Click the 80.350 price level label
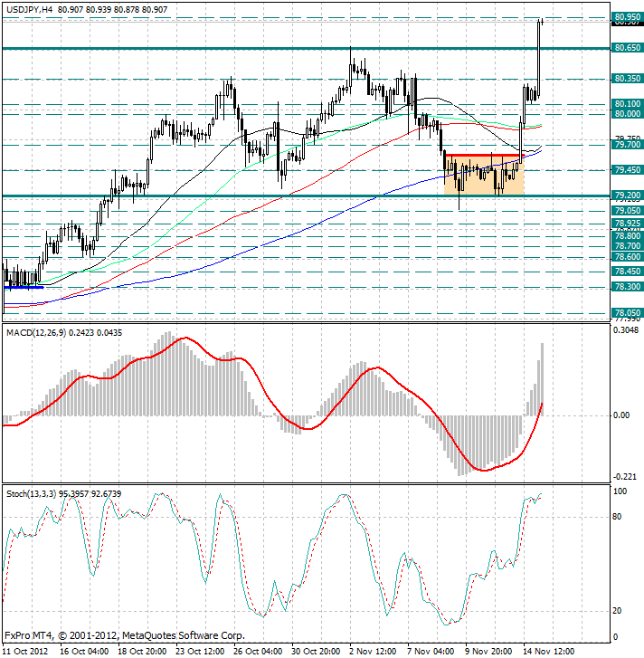The height and width of the screenshot is (658, 644). coord(627,79)
